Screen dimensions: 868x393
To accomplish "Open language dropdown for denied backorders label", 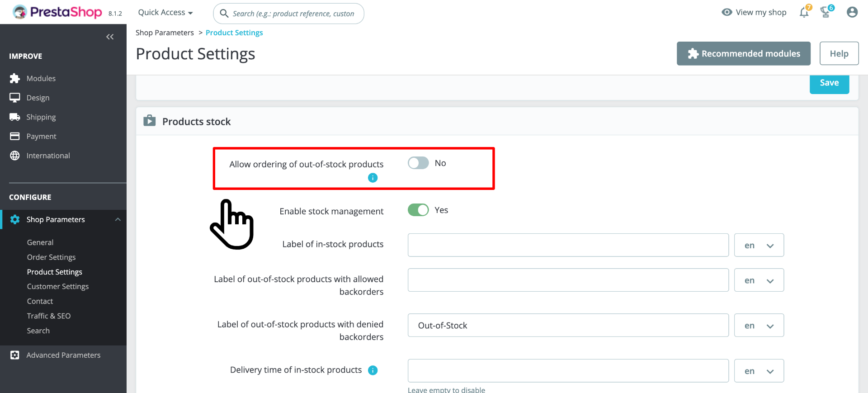I will (x=759, y=326).
